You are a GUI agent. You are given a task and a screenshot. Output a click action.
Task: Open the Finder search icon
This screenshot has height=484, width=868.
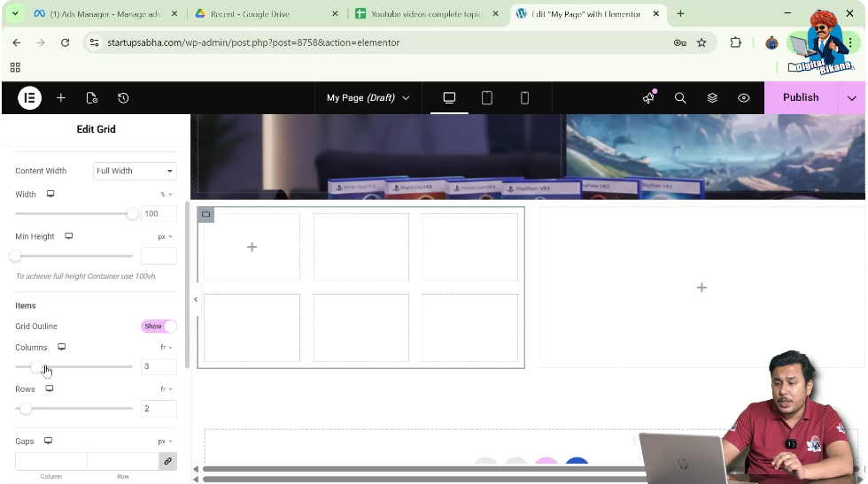[x=680, y=98]
